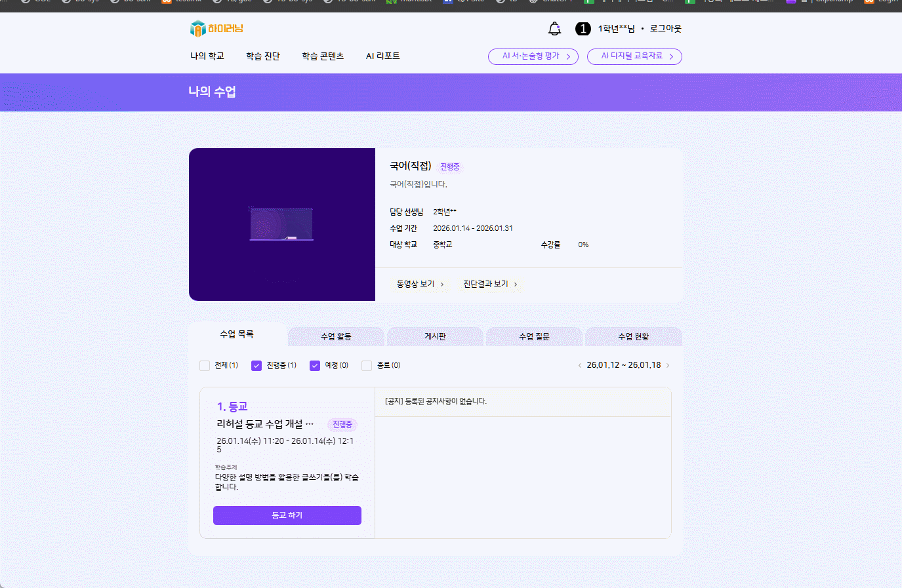Go to next week with right arrow
The height and width of the screenshot is (588, 902).
668,366
